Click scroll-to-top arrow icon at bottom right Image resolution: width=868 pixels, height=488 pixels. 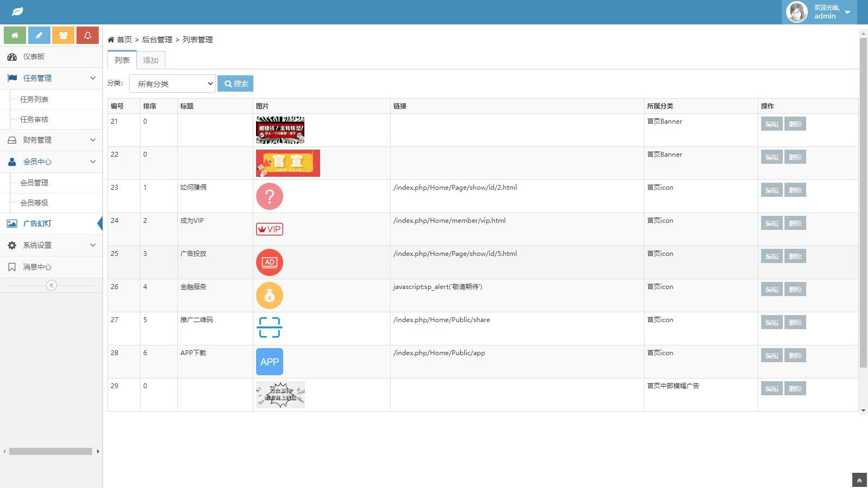tap(859, 480)
